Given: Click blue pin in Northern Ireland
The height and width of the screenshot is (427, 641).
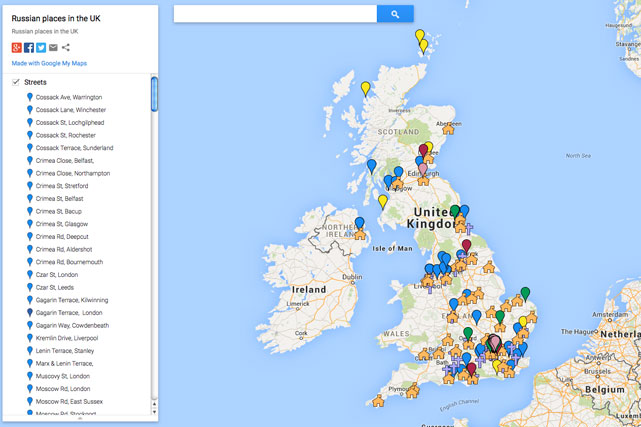Looking at the screenshot, I should click(359, 224).
